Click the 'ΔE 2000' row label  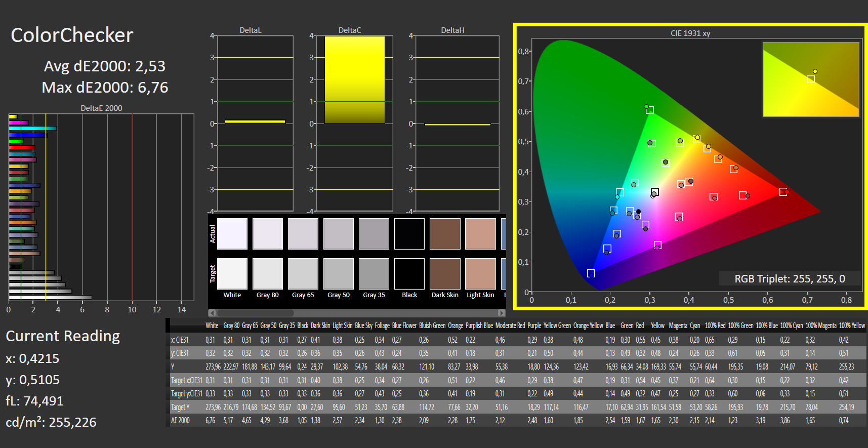pos(180,421)
